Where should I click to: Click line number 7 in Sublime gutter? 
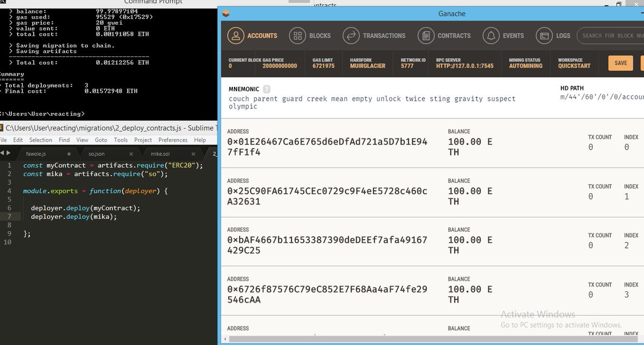[x=10, y=217]
